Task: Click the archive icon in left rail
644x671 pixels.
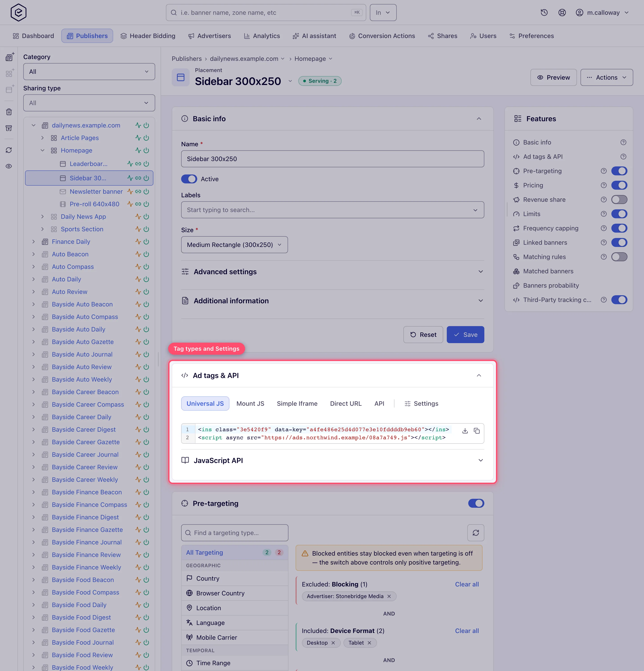Action: tap(9, 128)
